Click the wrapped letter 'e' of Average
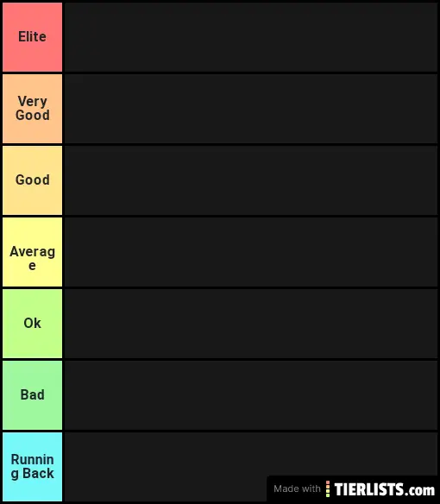Image resolution: width=440 pixels, height=504 pixels. pos(32,266)
